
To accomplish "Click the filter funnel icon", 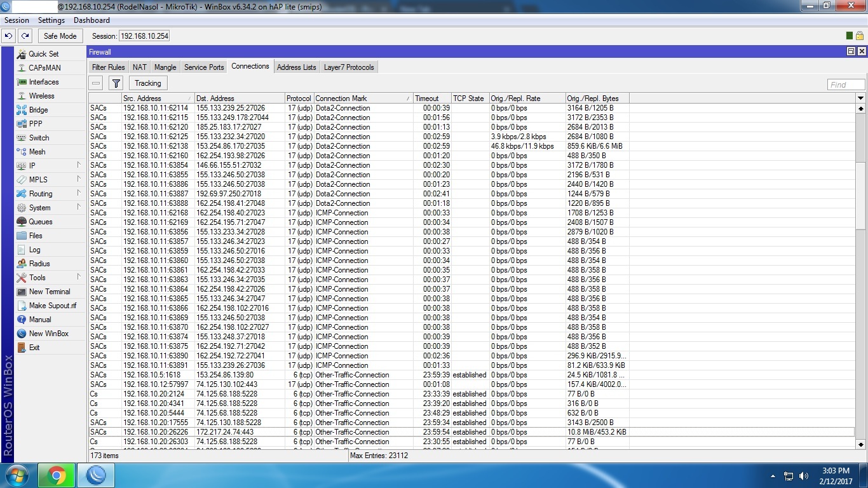I will (x=116, y=83).
